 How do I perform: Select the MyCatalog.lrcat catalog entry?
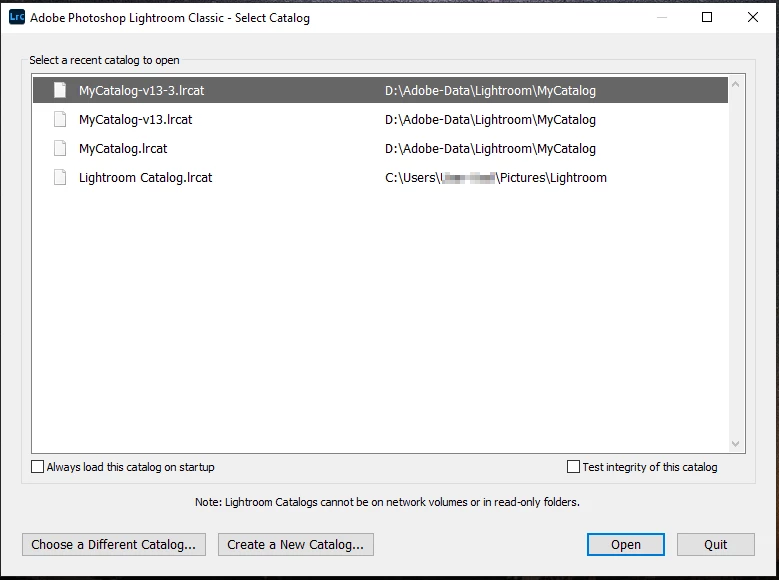tap(380, 149)
